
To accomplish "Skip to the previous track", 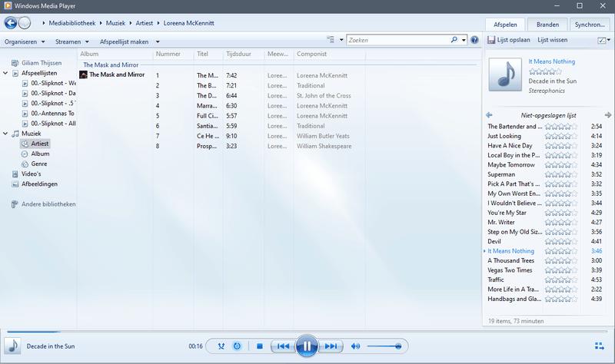I will pos(283,346).
